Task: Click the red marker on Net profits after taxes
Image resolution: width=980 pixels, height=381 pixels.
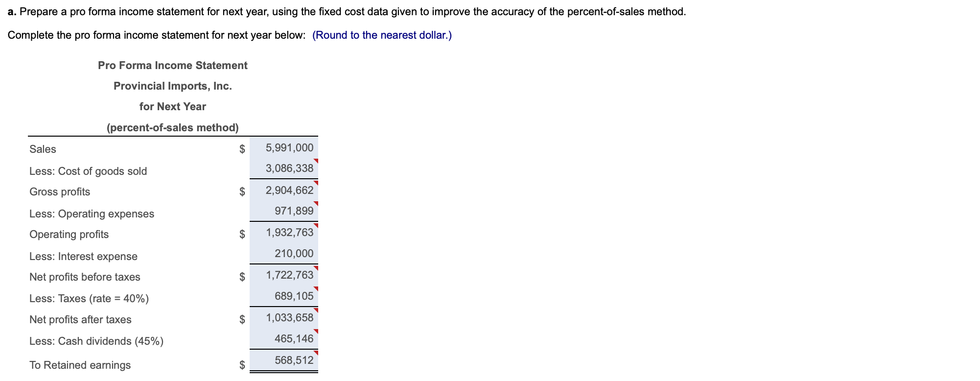Action: pyautogui.click(x=316, y=310)
